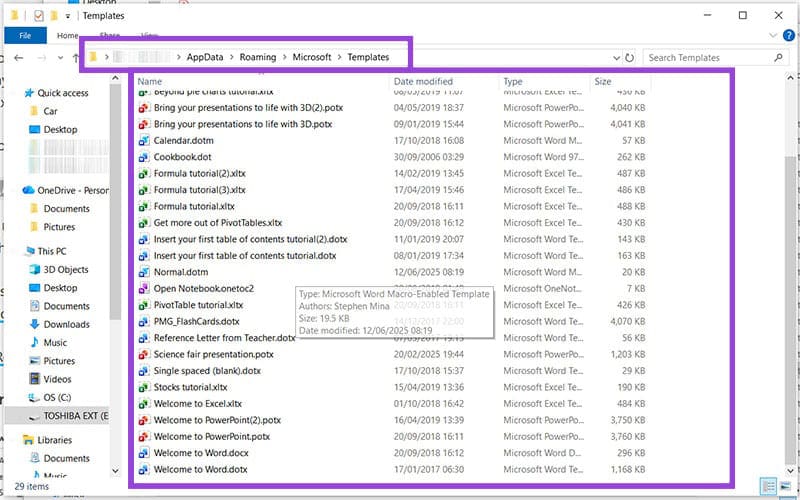
Task: Click the Back navigation arrow
Action: point(19,58)
